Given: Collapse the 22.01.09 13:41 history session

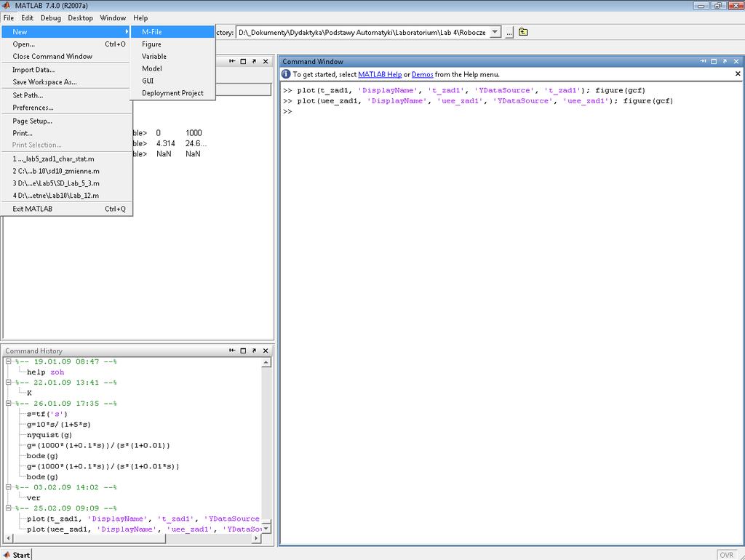Looking at the screenshot, I should [8, 383].
